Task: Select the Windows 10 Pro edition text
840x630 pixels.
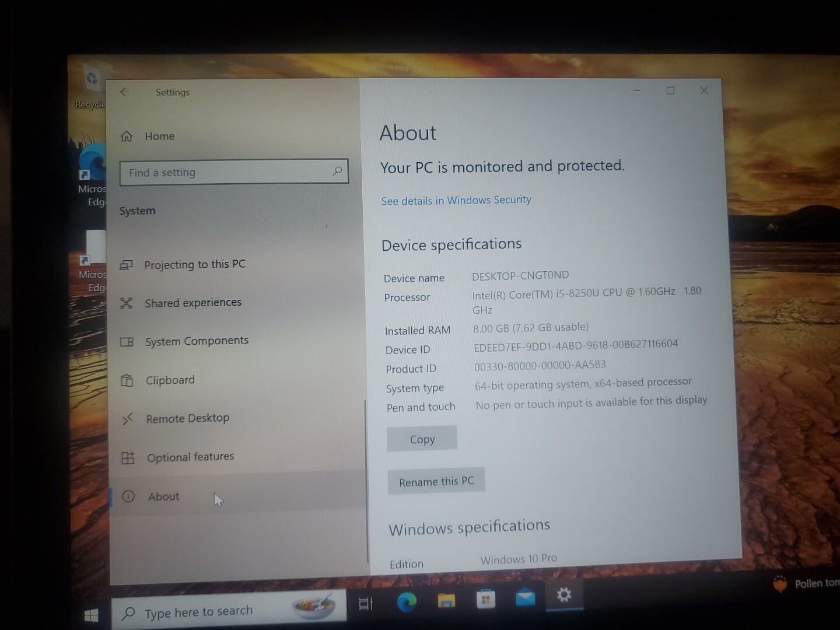Action: [519, 559]
